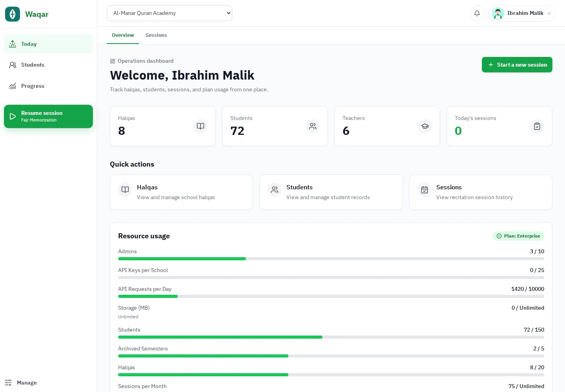Open Students in the sidebar
565x392 pixels.
coord(48,65)
